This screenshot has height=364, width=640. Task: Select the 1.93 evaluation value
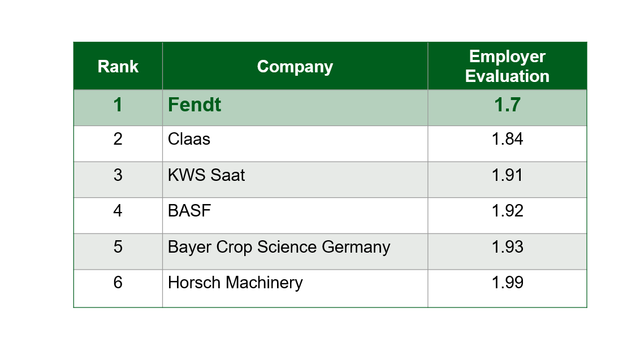coord(507,247)
